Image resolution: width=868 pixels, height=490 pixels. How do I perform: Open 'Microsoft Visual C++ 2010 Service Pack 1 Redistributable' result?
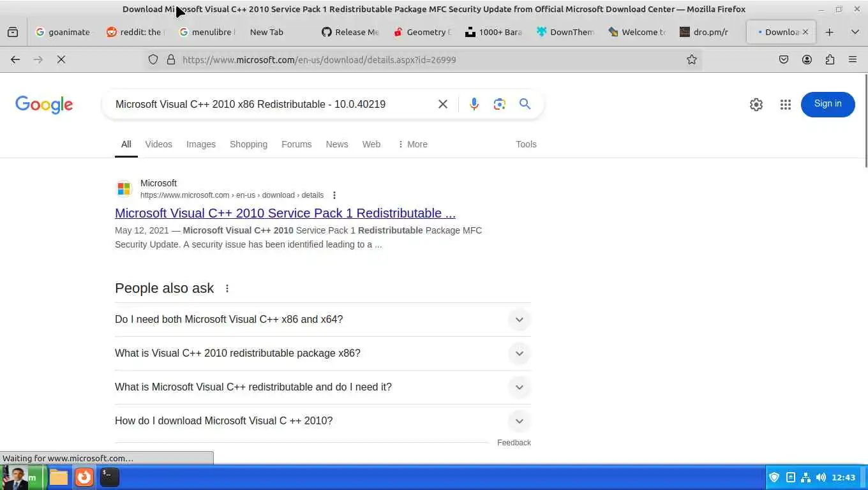(x=285, y=213)
